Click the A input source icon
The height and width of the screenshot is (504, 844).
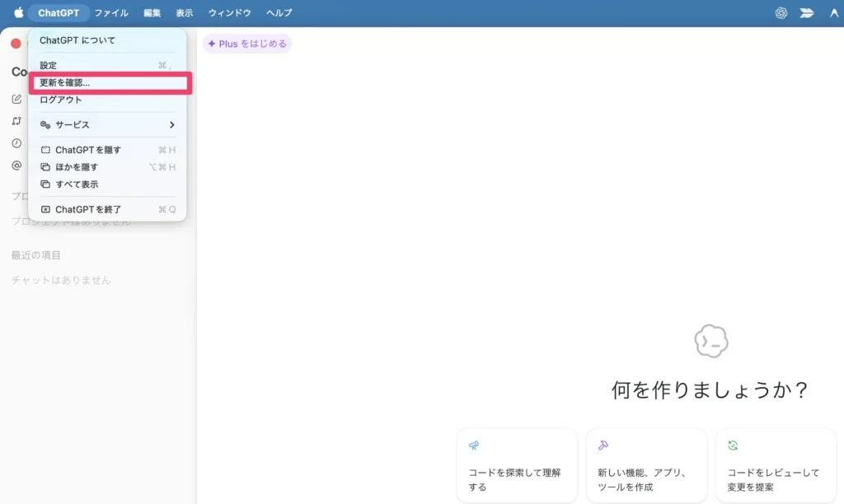pos(834,13)
